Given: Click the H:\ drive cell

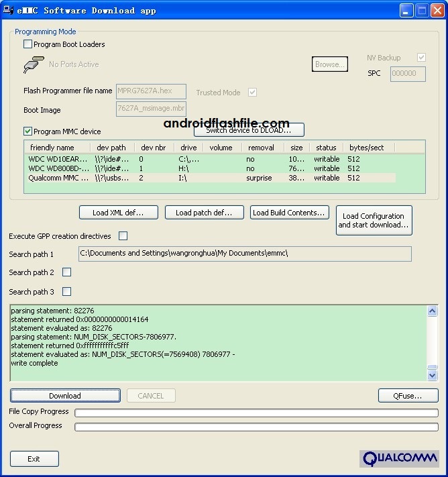Looking at the screenshot, I should (184, 168).
